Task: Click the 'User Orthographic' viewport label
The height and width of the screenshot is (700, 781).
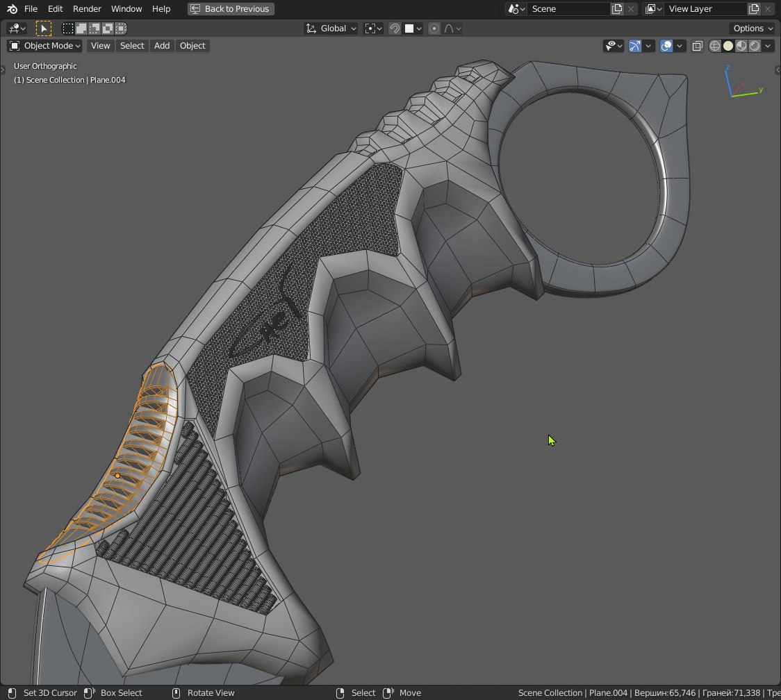Action: (x=45, y=66)
